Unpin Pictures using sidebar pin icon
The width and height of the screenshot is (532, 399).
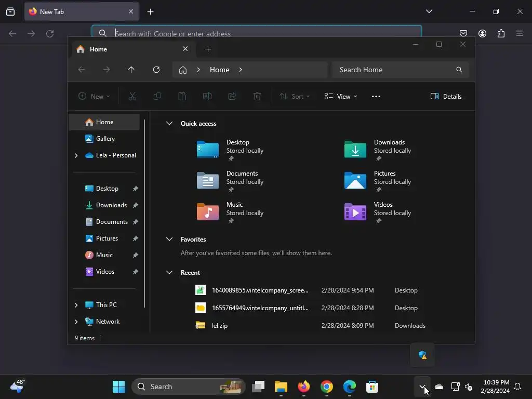pyautogui.click(x=136, y=238)
